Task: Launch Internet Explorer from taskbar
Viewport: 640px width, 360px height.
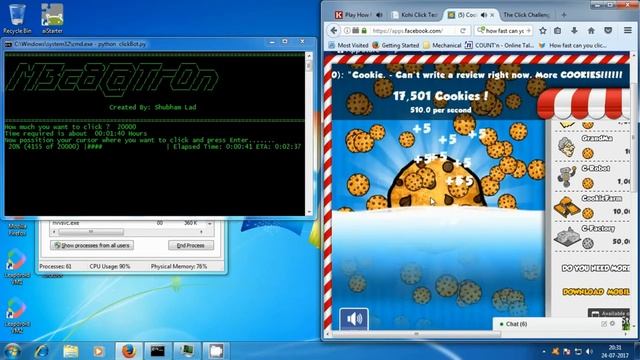Action: [42, 351]
